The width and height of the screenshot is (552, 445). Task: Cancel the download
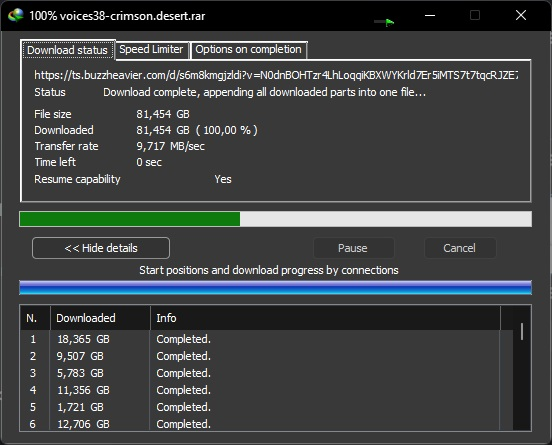coord(460,248)
